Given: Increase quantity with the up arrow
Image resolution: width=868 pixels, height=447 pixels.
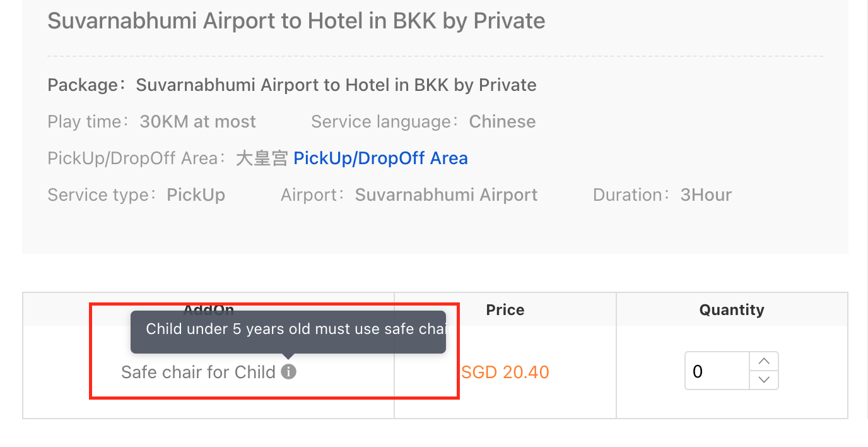Looking at the screenshot, I should point(764,362).
